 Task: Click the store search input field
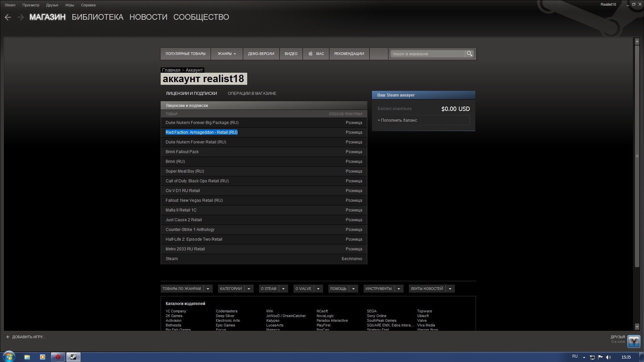point(428,54)
